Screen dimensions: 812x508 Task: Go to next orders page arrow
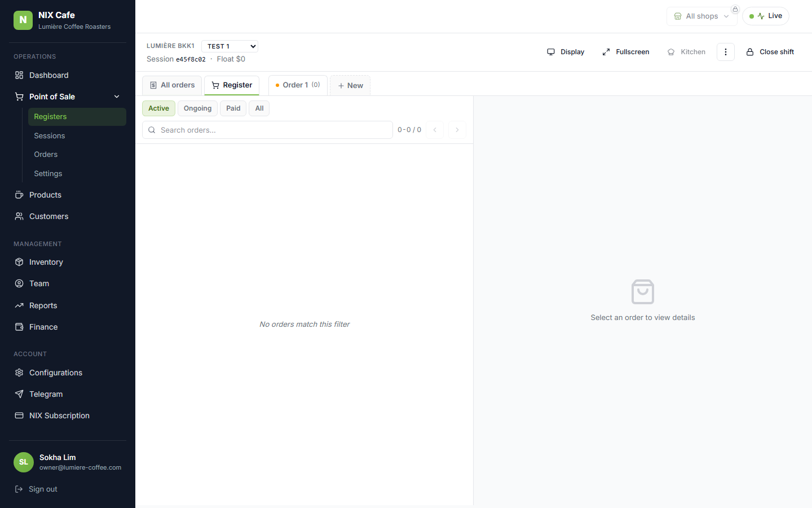point(457,130)
